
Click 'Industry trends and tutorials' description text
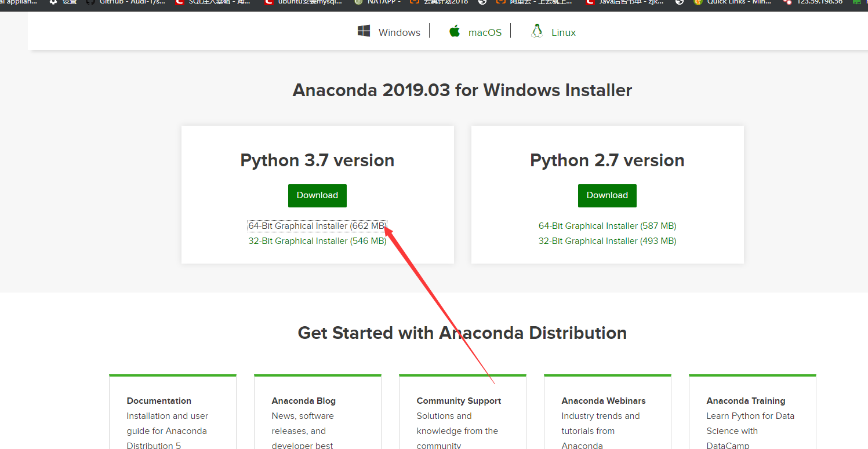pyautogui.click(x=601, y=430)
